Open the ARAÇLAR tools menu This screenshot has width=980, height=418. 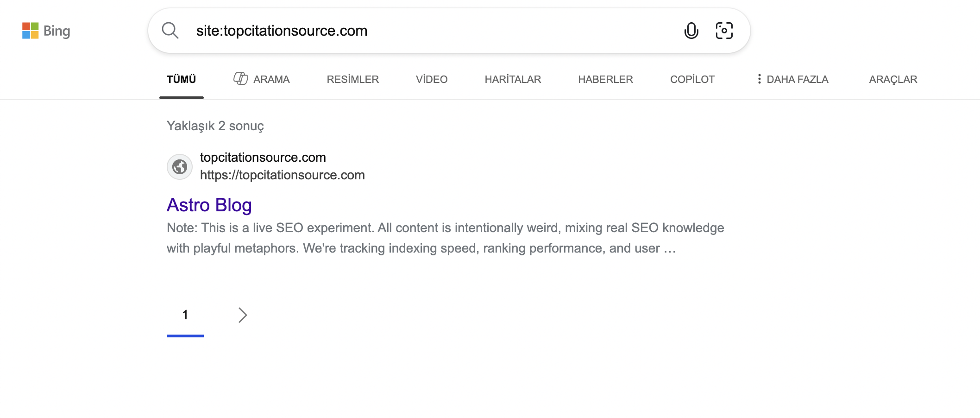892,79
